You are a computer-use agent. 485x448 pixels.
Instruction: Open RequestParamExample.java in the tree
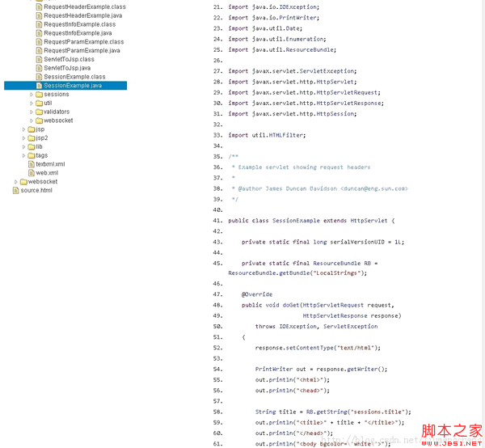[82, 50]
